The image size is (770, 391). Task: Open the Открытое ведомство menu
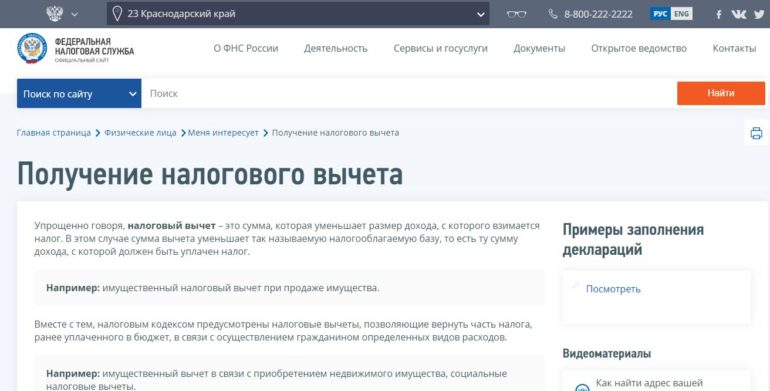pyautogui.click(x=639, y=48)
